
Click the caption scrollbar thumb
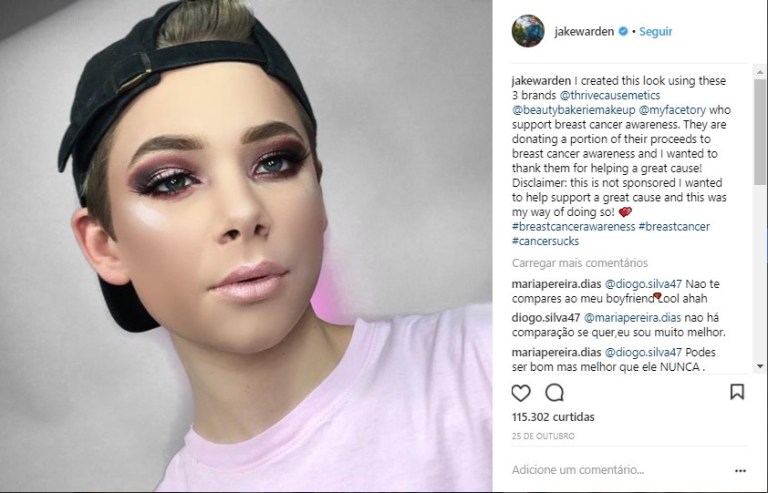click(x=760, y=131)
